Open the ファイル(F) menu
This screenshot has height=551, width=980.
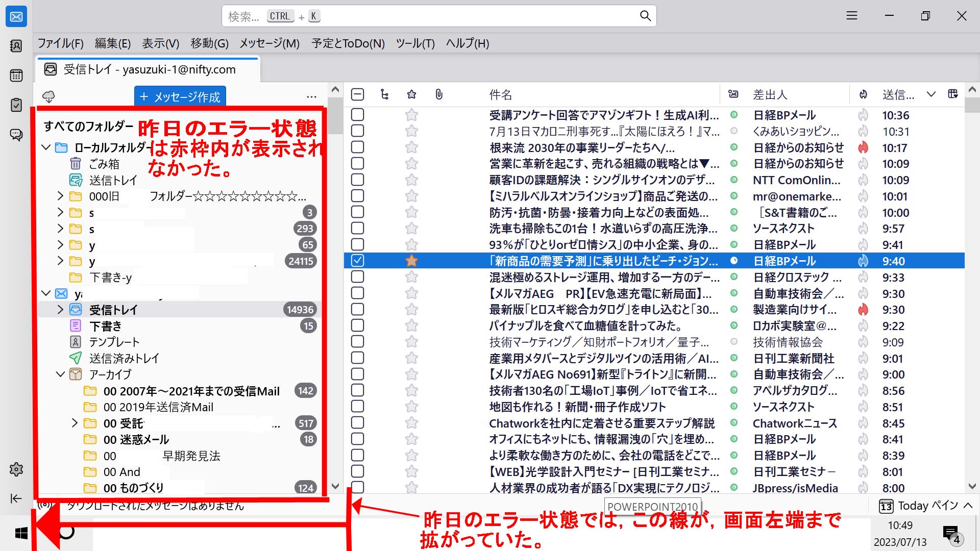point(61,43)
